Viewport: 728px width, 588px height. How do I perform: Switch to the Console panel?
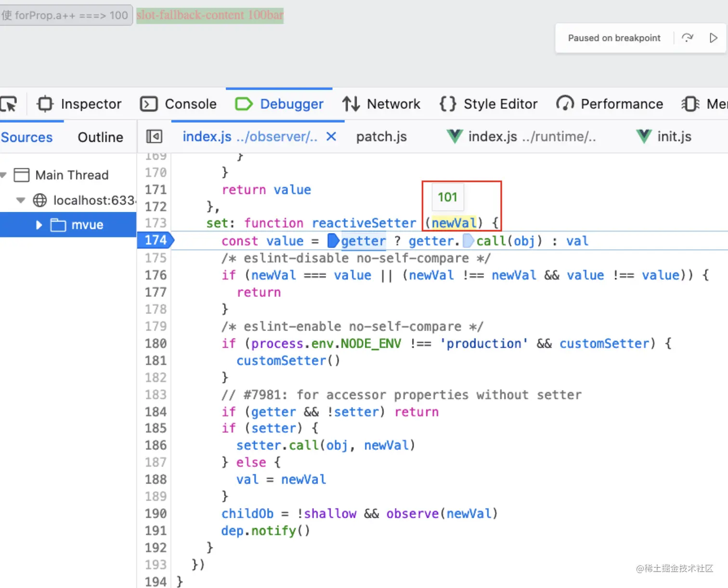click(179, 104)
